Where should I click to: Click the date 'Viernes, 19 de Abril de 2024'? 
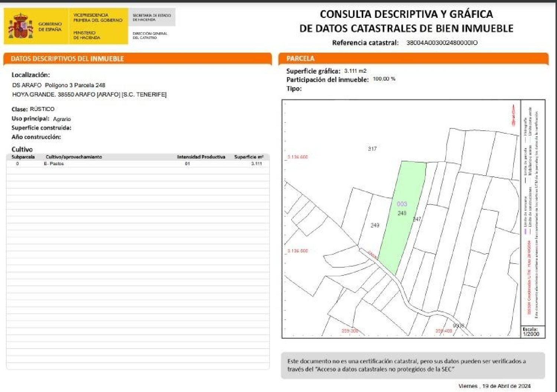495,386
